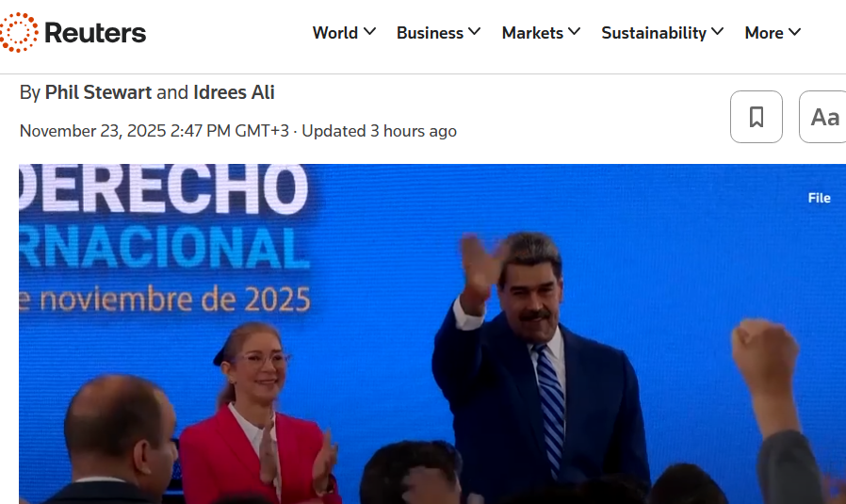Expand the chevron beside More
Screen dimensions: 846x504
click(x=794, y=32)
